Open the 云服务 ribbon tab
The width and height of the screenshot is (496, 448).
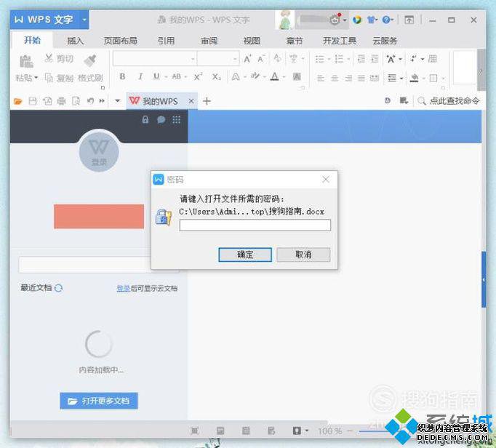click(x=385, y=41)
